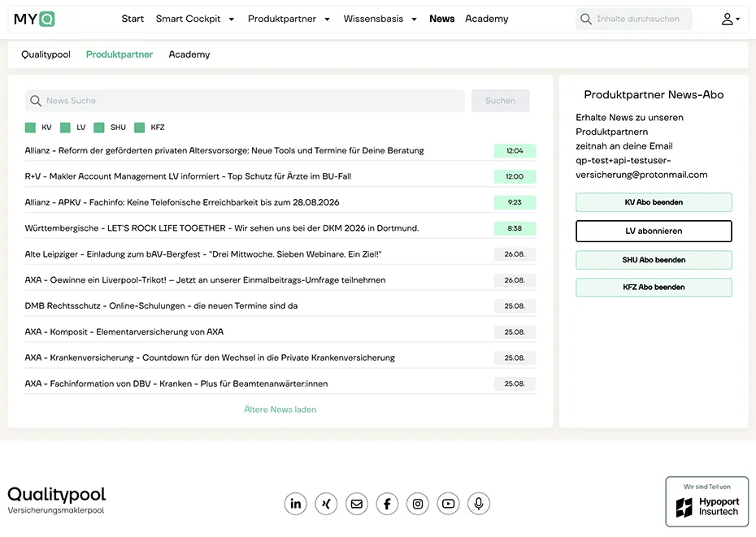
Task: Click the Qualitypool footer logo
Action: pyautogui.click(x=56, y=500)
